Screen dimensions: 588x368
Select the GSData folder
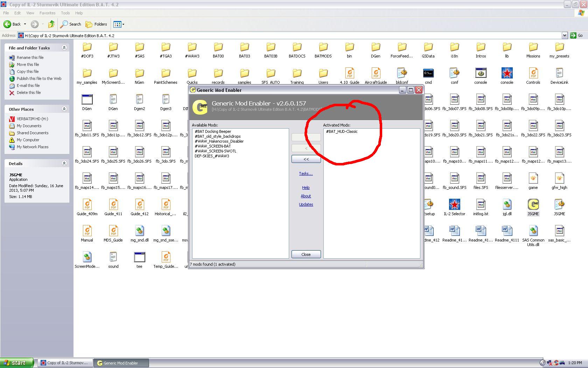point(428,50)
